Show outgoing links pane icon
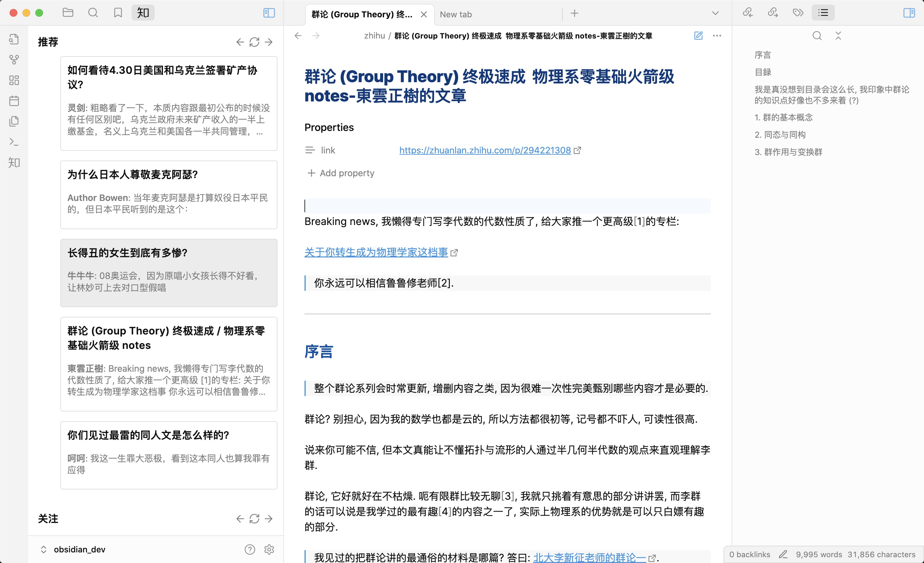This screenshot has height=563, width=924. coord(773,13)
